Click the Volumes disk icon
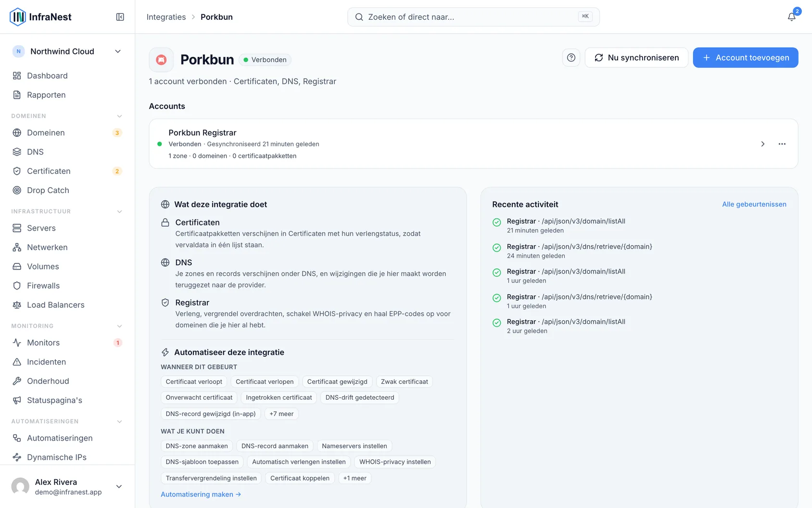 17,266
